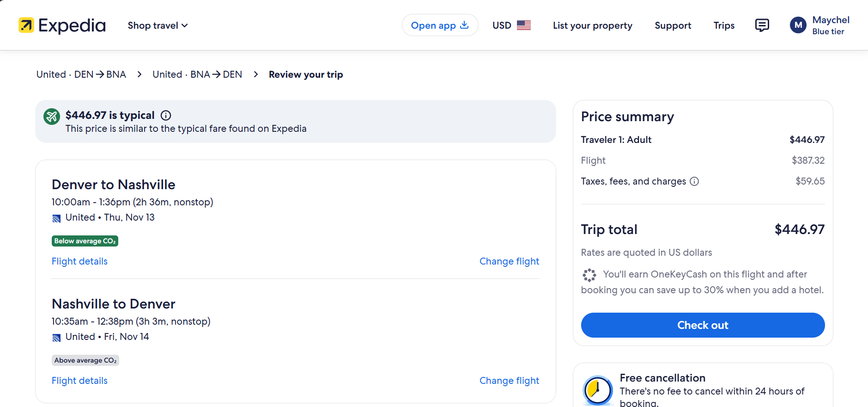
Task: Open the Support menu item
Action: (x=673, y=25)
